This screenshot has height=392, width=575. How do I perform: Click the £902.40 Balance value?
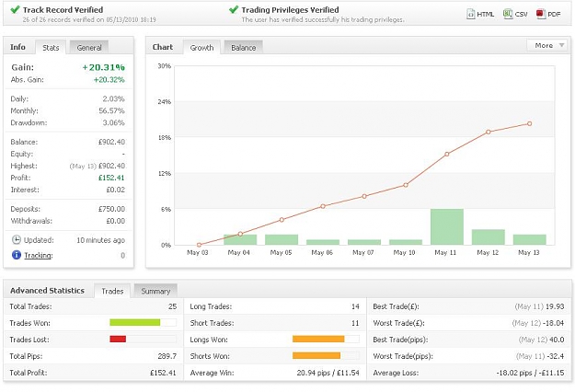point(111,142)
